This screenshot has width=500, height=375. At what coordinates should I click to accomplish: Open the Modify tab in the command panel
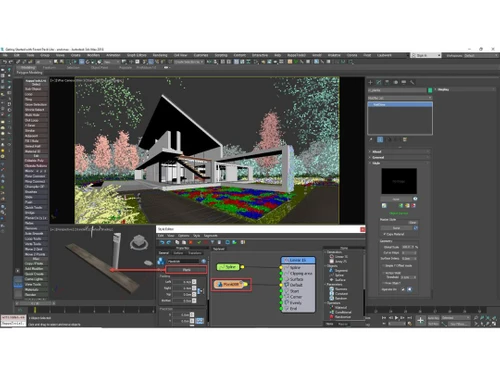pos(379,82)
